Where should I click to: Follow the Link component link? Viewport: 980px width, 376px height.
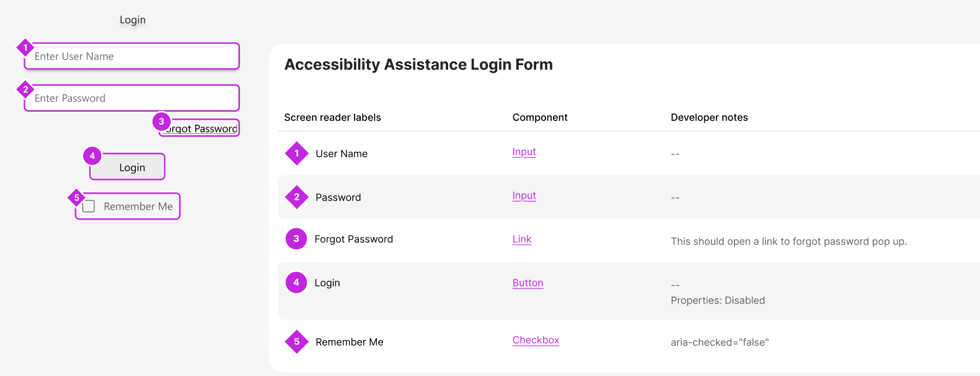[x=522, y=239]
